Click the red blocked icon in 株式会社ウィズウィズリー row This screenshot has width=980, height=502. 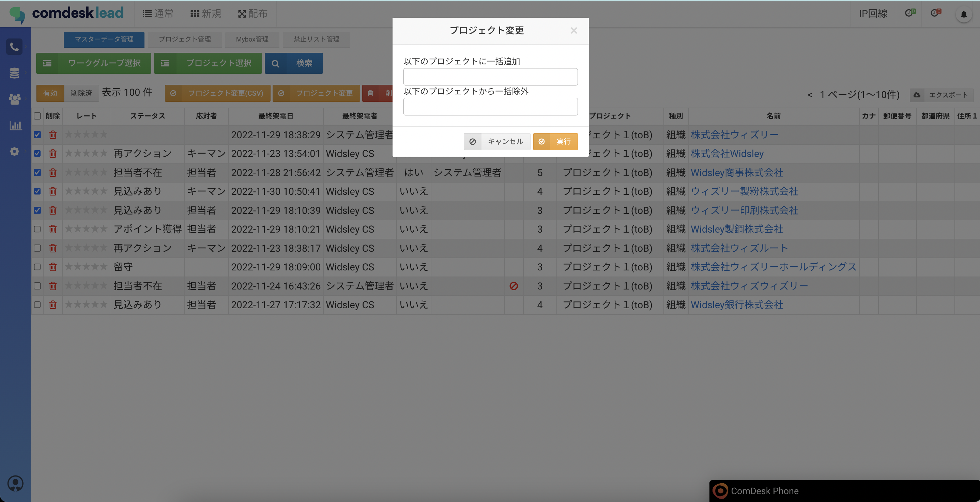[x=514, y=286]
